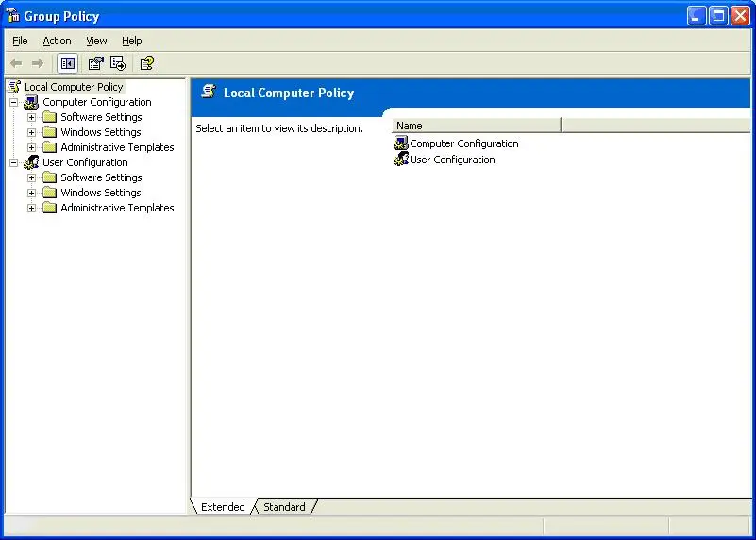This screenshot has height=540, width=756.
Task: Switch to the Extended tab
Action: point(223,507)
